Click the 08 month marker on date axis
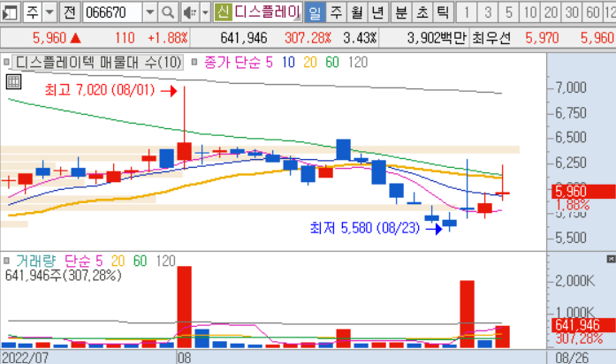The image size is (616, 364). 184,358
